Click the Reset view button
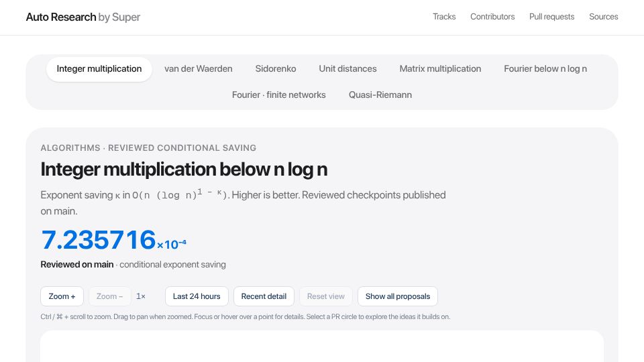The height and width of the screenshot is (362, 644). click(326, 296)
